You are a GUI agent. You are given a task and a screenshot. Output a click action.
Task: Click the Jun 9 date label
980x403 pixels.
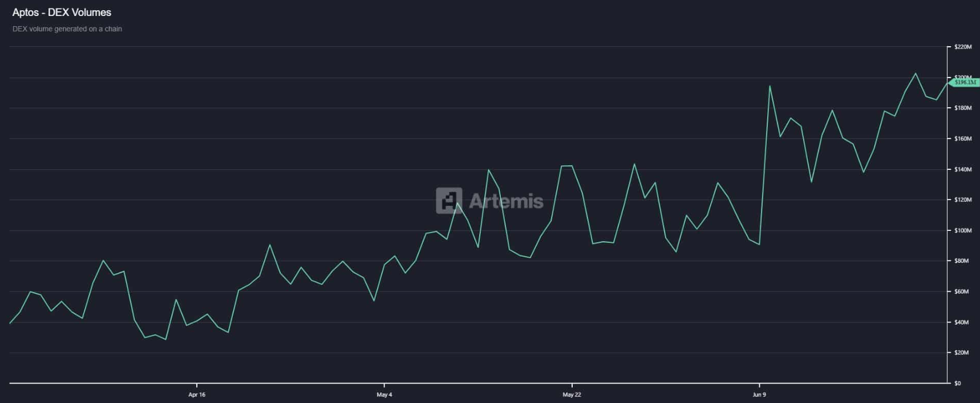point(759,394)
